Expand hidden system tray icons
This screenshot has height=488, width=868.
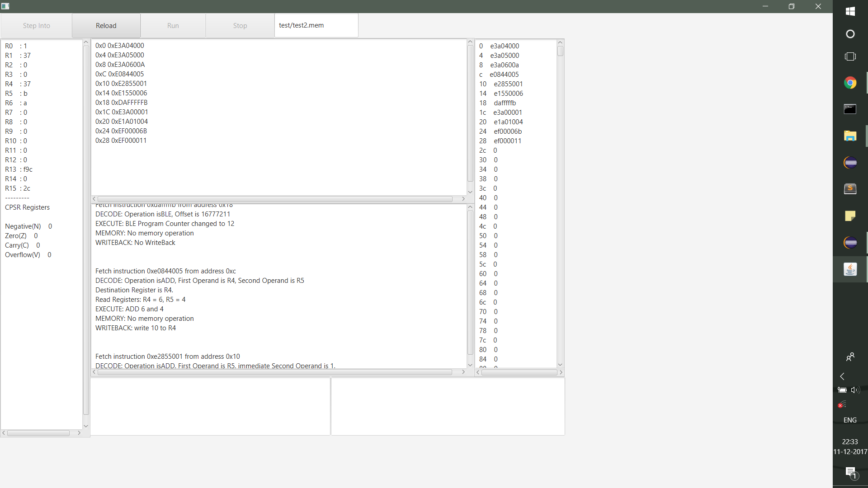[x=842, y=376]
